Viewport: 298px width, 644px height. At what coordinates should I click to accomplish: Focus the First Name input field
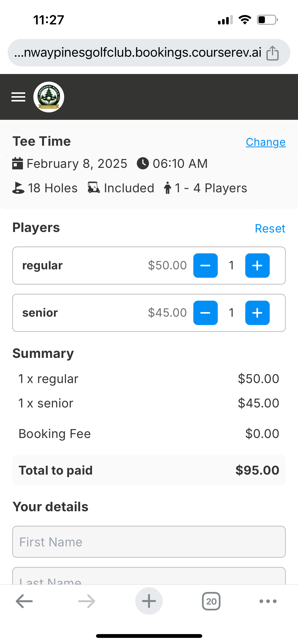[x=149, y=542]
